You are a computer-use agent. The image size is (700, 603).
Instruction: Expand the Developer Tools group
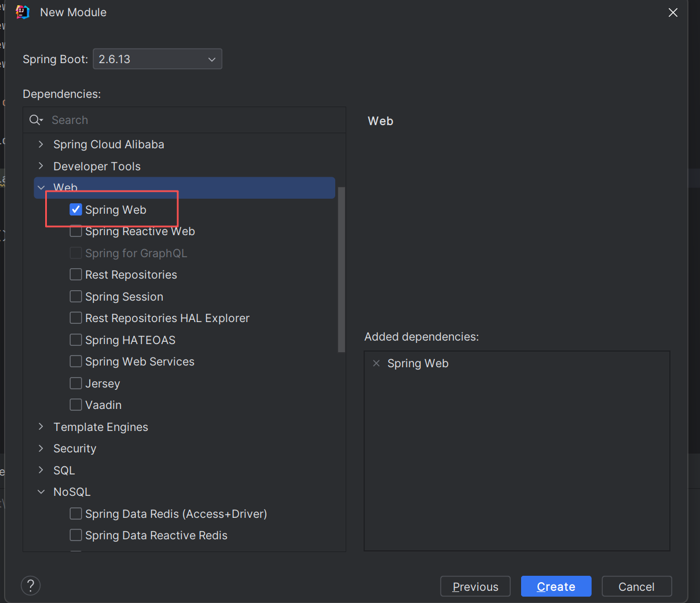41,166
